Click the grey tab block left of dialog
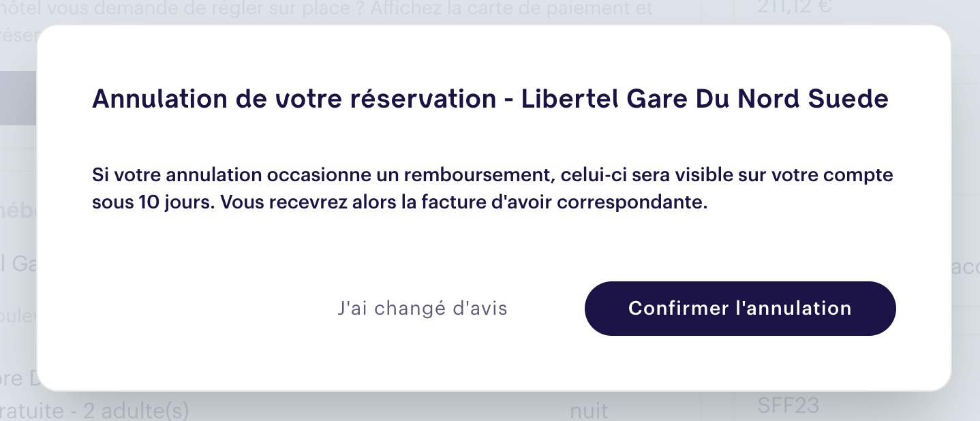 18,97
